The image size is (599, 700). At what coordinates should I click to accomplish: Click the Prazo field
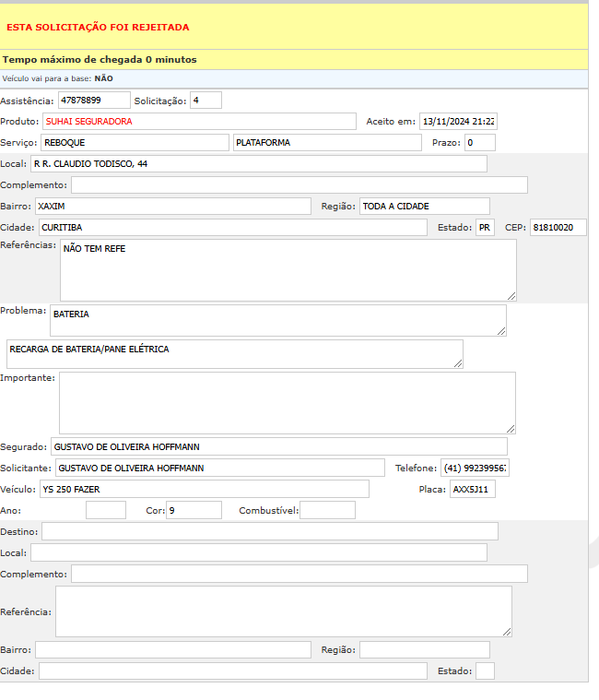[x=479, y=142]
